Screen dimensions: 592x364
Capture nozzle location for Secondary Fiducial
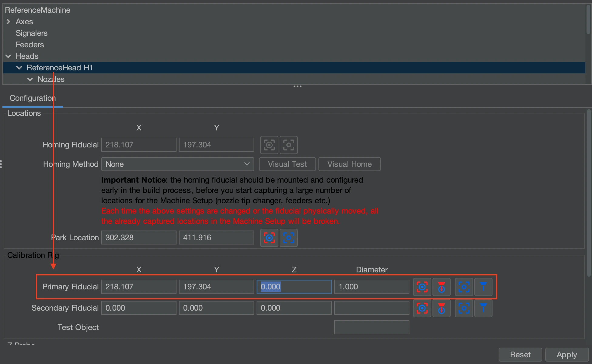pos(441,308)
